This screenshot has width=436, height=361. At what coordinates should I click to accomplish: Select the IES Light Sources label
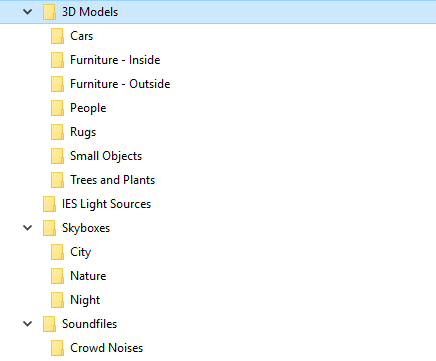coord(106,204)
